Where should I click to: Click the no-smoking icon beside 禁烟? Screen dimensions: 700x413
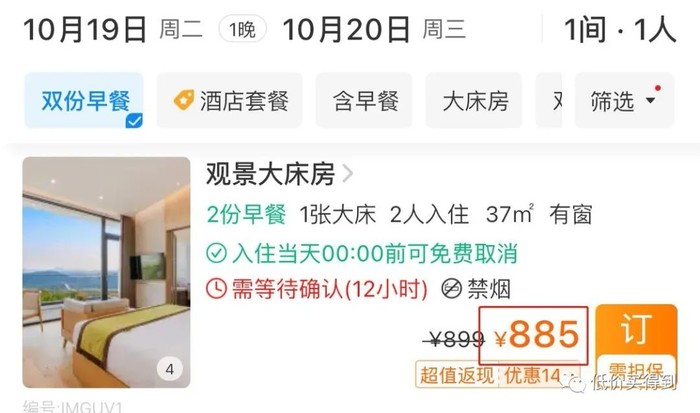point(451,289)
